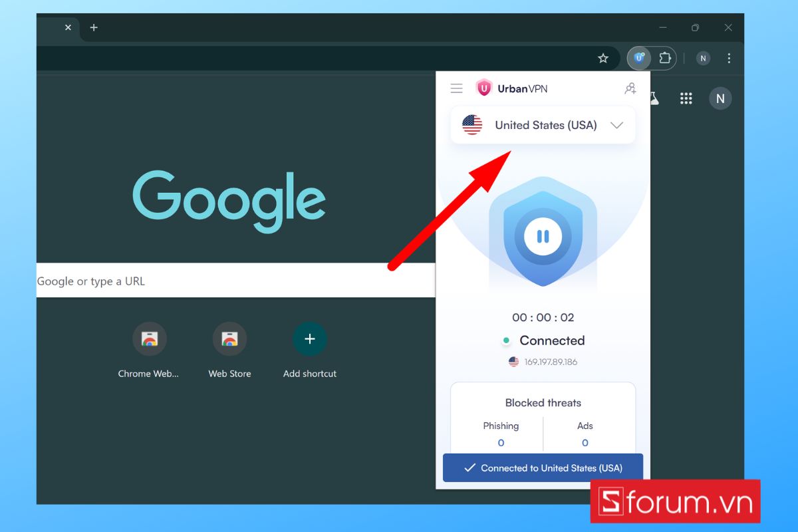Open the UrbanVPN add-user account icon

point(630,88)
